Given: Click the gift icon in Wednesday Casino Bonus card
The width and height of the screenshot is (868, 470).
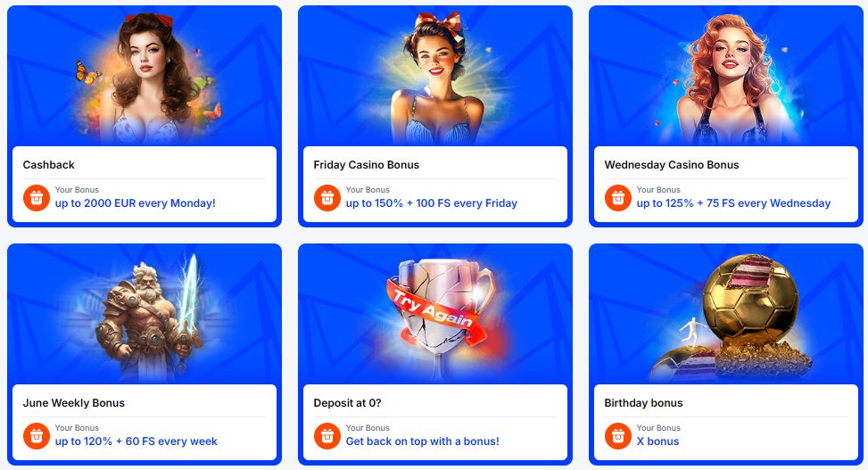Looking at the screenshot, I should (618, 198).
